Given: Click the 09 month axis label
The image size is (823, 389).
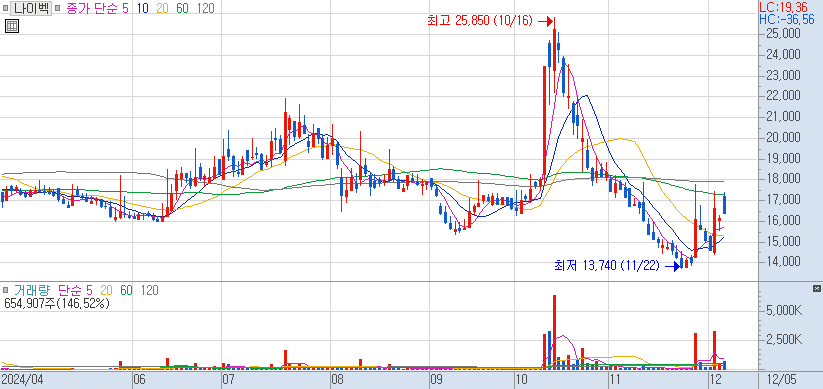Looking at the screenshot, I should click(437, 380).
